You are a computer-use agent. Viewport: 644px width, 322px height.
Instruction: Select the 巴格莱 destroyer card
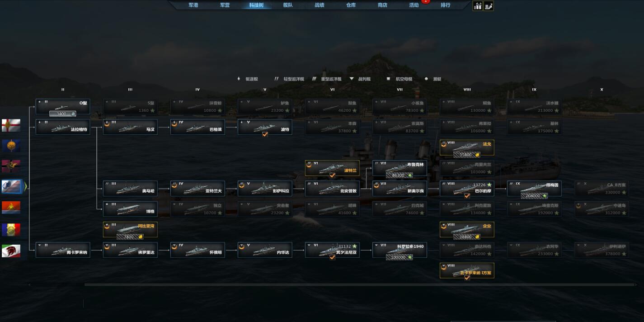(x=197, y=127)
